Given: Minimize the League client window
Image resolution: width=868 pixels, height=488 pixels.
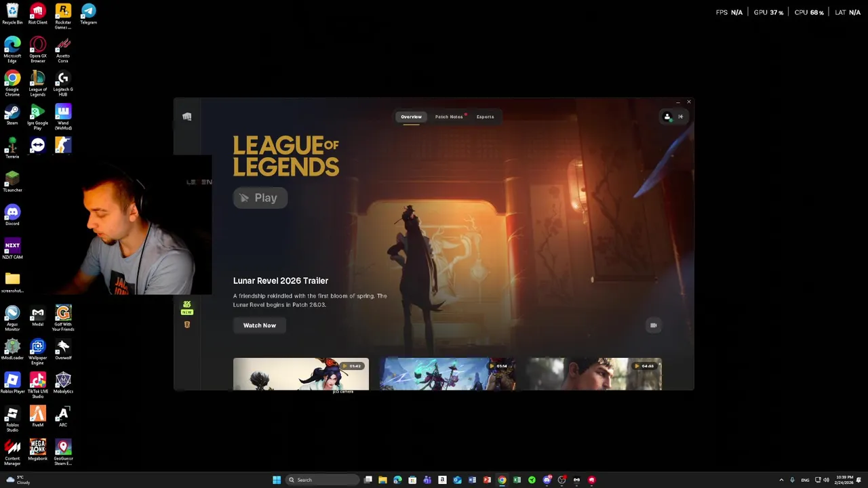Looking at the screenshot, I should point(677,102).
